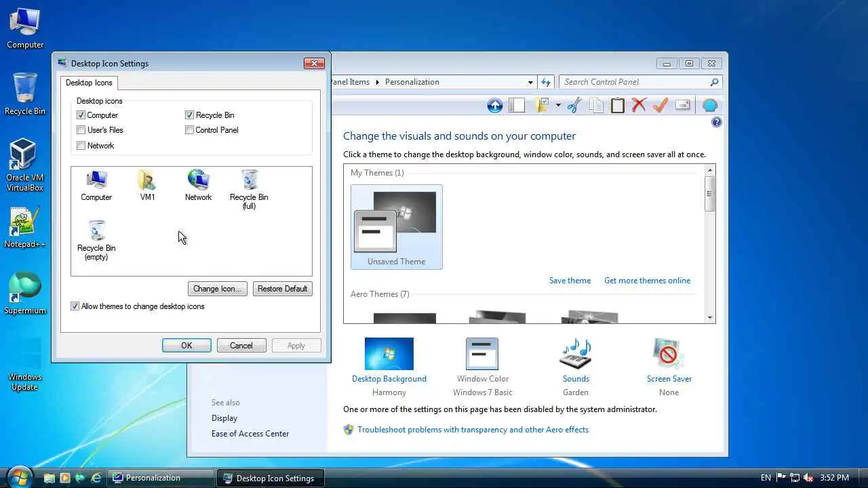This screenshot has width=868, height=488.
Task: Click Cancel in Desktop Icon Settings
Action: [x=241, y=346]
